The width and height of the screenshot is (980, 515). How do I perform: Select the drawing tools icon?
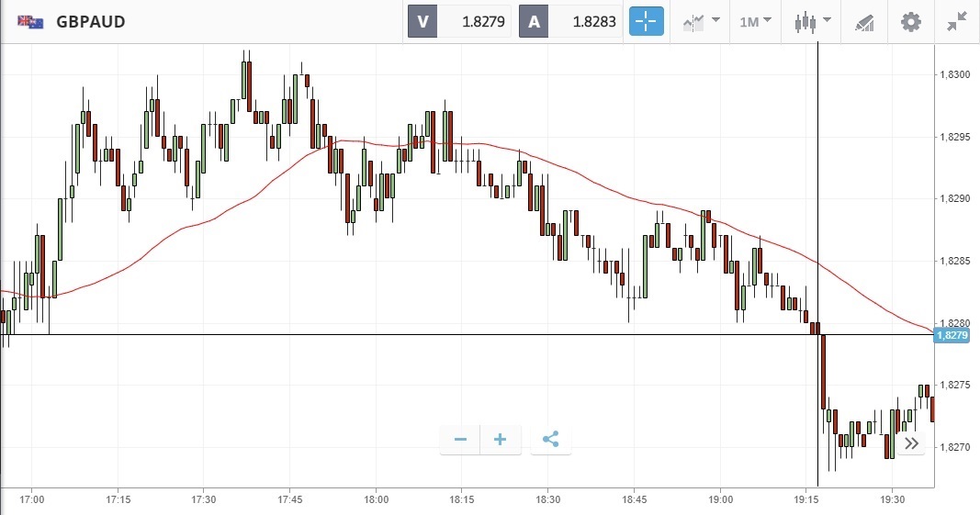(x=863, y=22)
